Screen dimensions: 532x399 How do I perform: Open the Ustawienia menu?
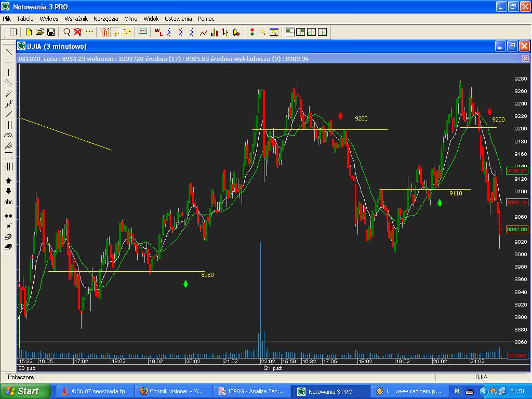coord(178,19)
